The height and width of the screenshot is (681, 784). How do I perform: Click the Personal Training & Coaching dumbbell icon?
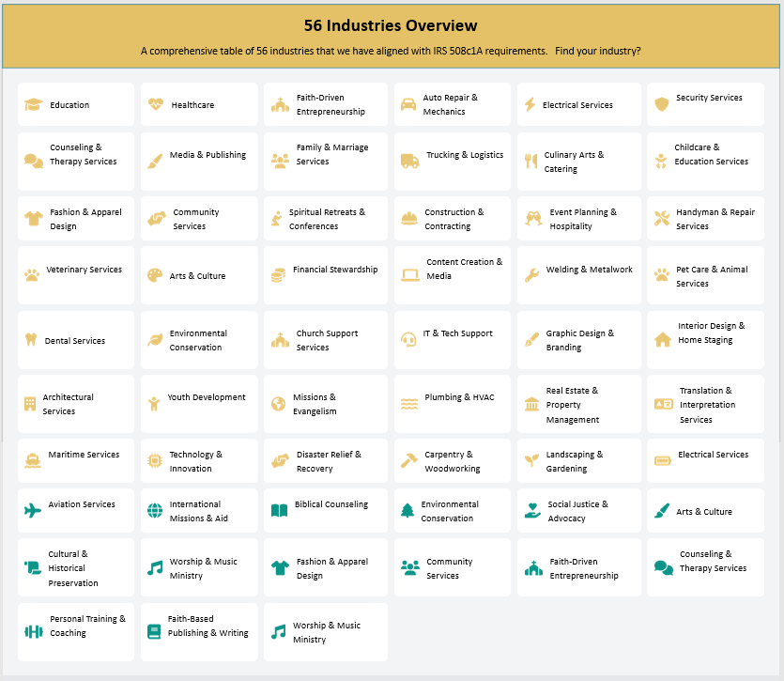[x=34, y=632]
